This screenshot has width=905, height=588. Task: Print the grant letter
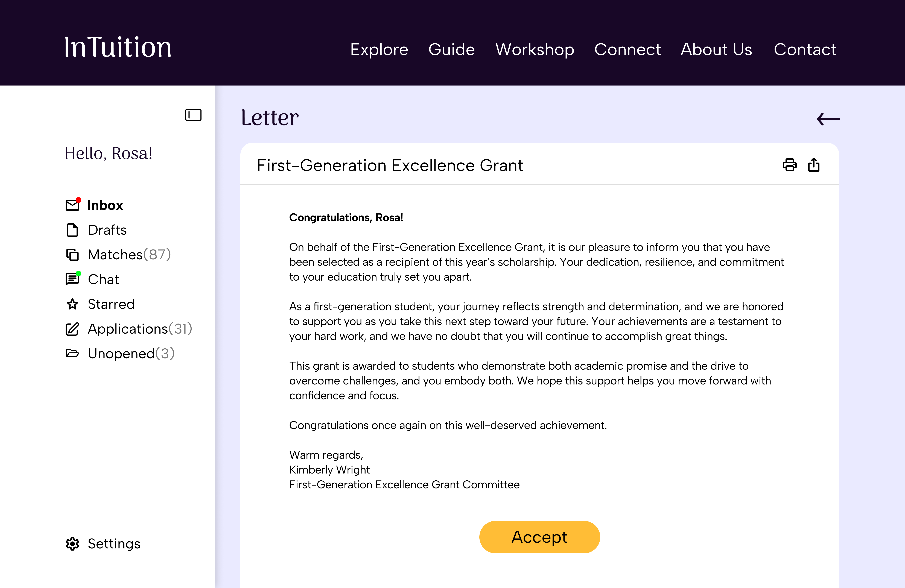(x=789, y=165)
